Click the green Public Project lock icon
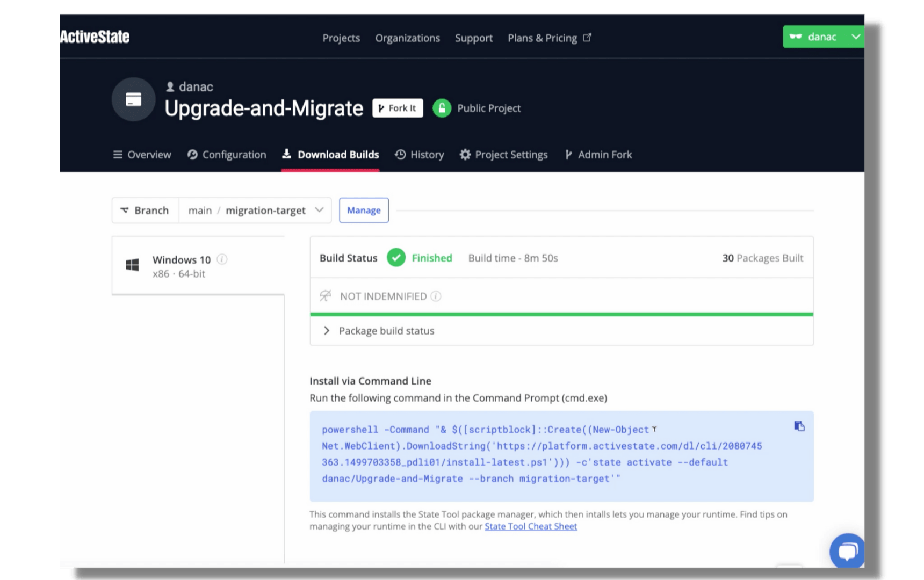924x580 pixels. 442,108
